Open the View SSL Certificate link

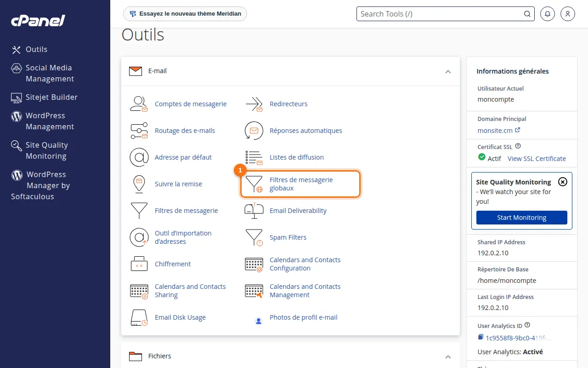click(x=537, y=159)
